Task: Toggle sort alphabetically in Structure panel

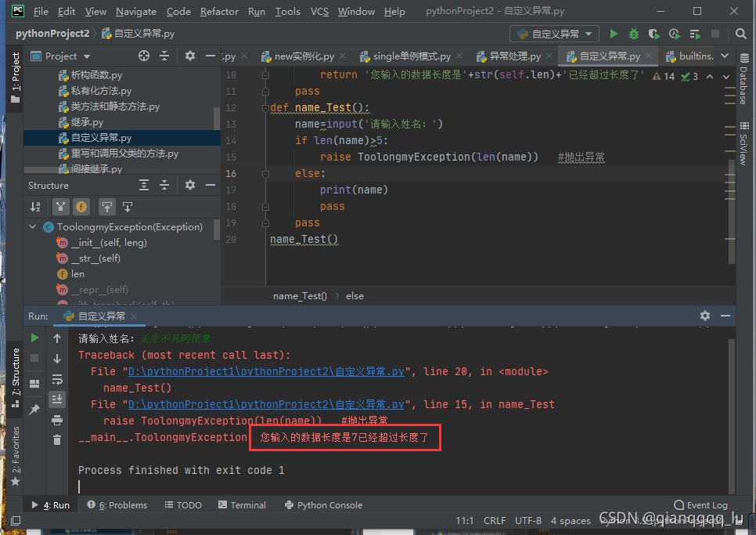Action: click(35, 207)
